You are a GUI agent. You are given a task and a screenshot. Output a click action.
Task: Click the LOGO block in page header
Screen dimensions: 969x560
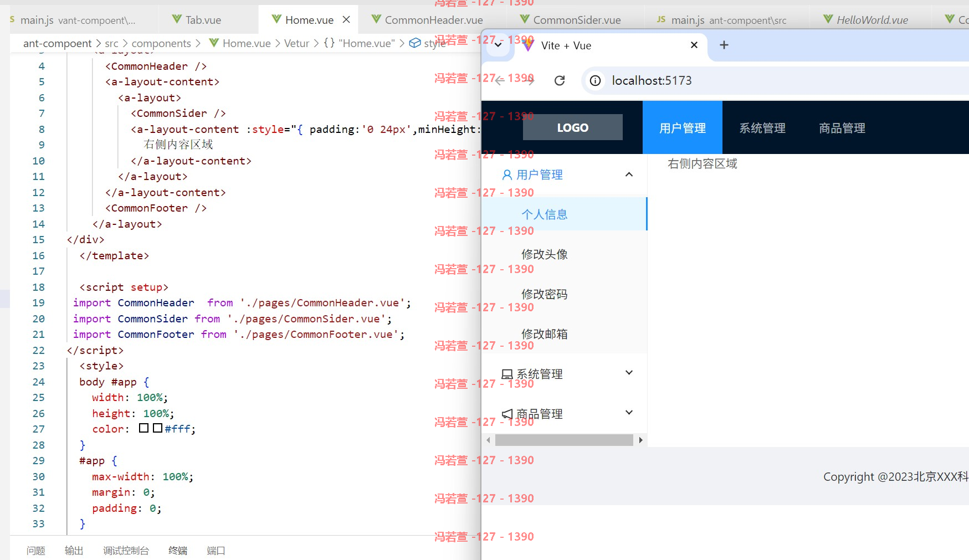(573, 127)
